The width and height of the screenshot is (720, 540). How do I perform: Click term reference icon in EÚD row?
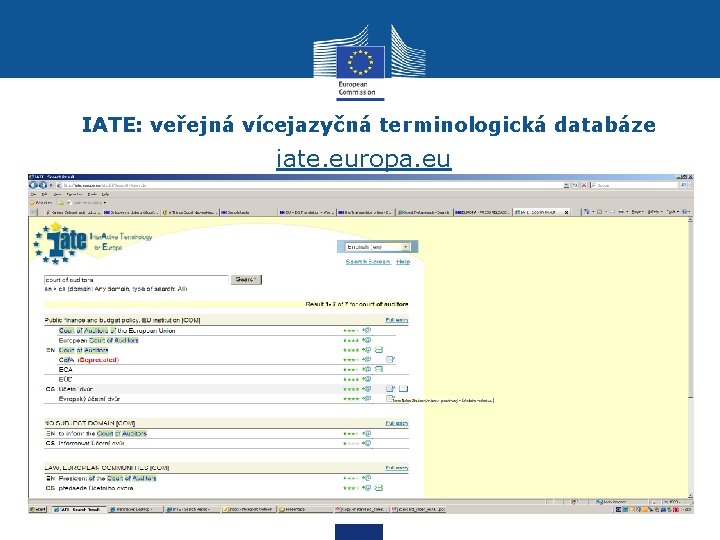[366, 379]
